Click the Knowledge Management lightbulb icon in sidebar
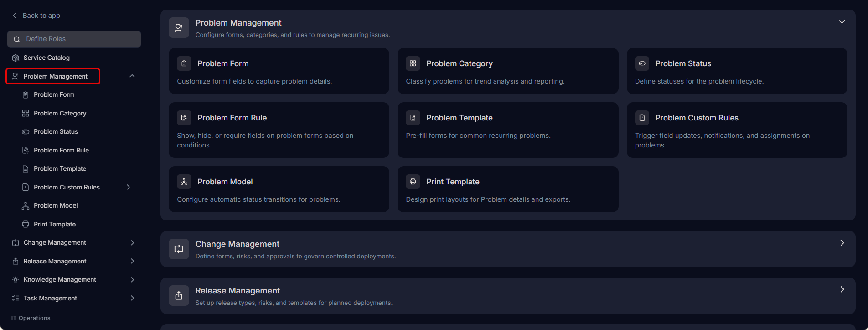The width and height of the screenshot is (868, 330). (15, 280)
